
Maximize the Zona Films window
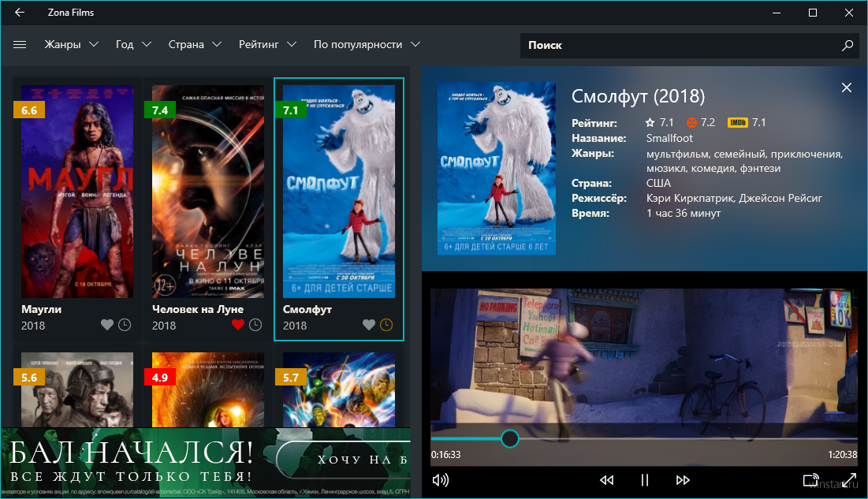tap(813, 12)
